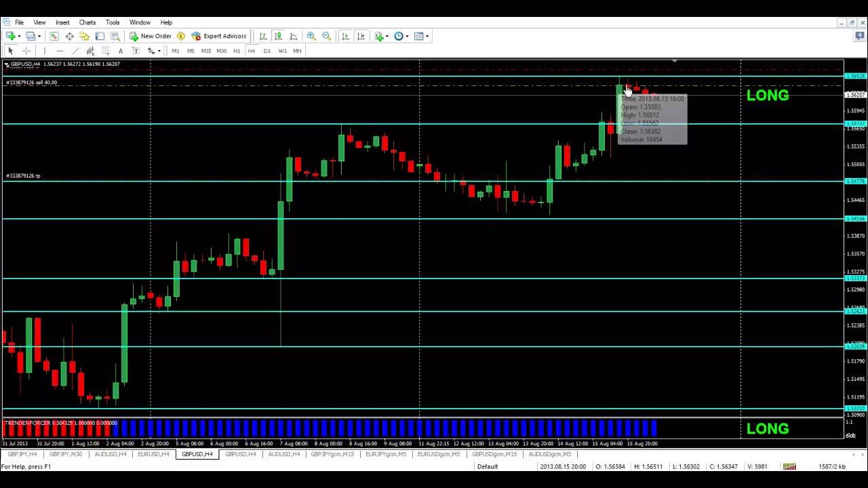Switch to the GBPUSDgcm,M15 chart tab
This screenshot has height=488, width=868.
[x=494, y=454]
